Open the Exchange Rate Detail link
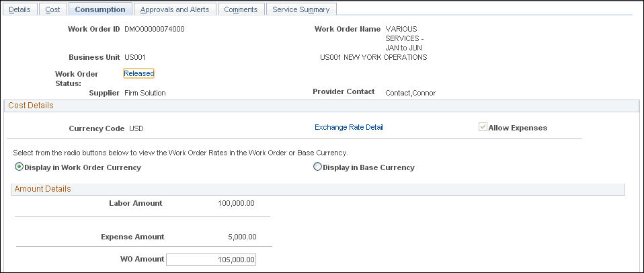Image resolution: width=644 pixels, height=273 pixels. pos(349,127)
